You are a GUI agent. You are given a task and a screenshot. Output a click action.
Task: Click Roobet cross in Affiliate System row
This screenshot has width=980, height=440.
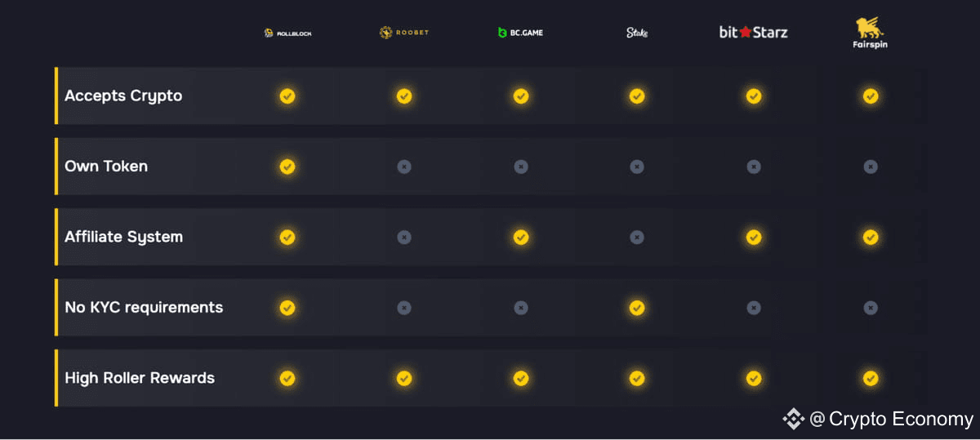pos(404,238)
